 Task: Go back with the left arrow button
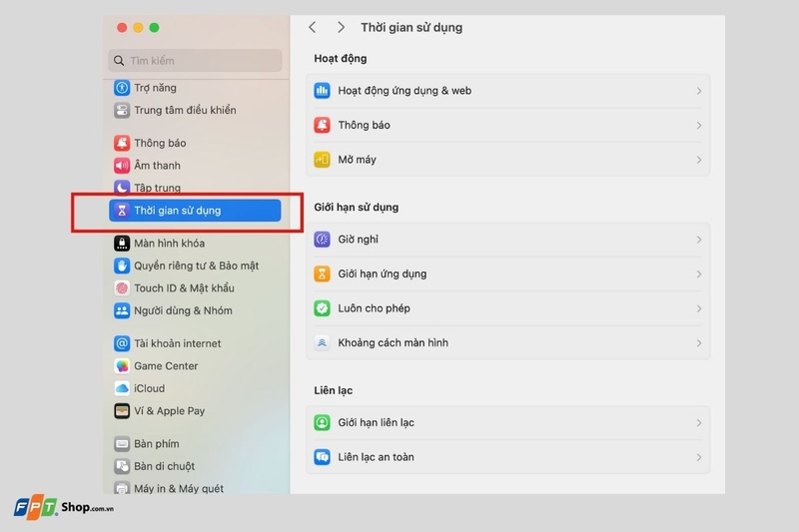[x=313, y=28]
